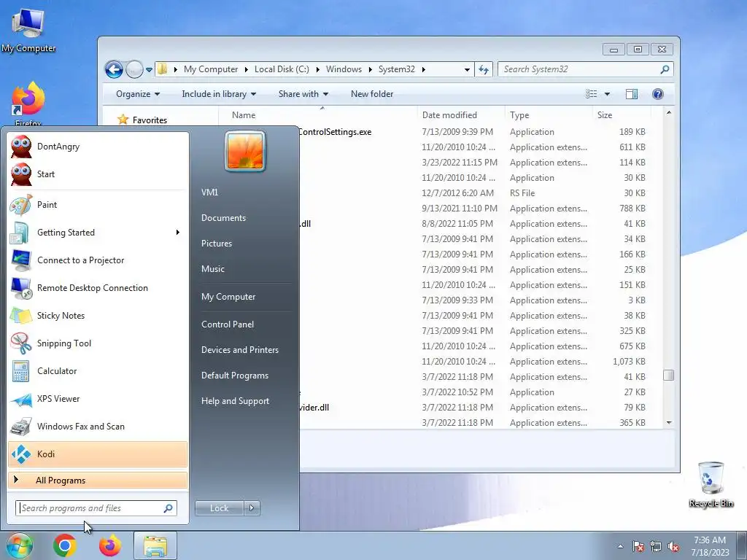Click the File Explorer taskbar button
The image size is (747, 560).
pyautogui.click(x=155, y=545)
